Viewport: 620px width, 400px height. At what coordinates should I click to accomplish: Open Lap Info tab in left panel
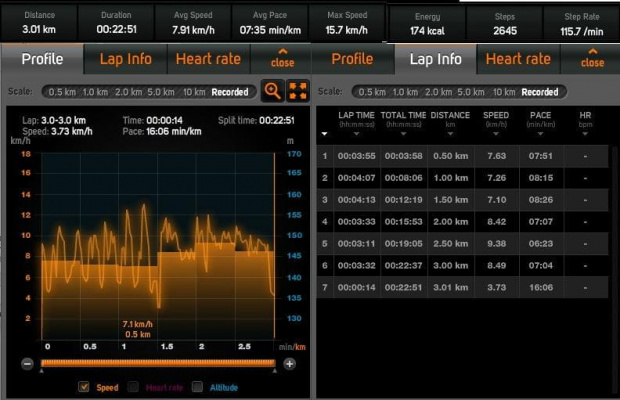(x=125, y=58)
